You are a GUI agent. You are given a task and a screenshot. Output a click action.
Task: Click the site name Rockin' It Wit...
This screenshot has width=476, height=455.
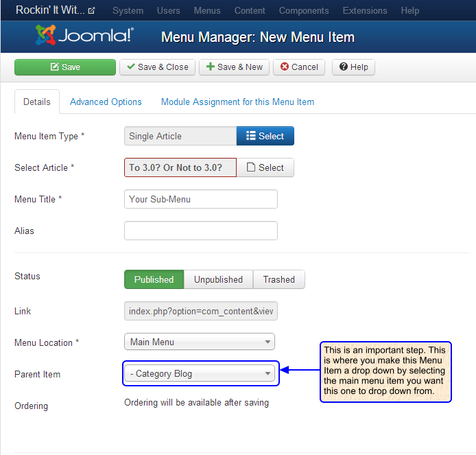[50, 10]
